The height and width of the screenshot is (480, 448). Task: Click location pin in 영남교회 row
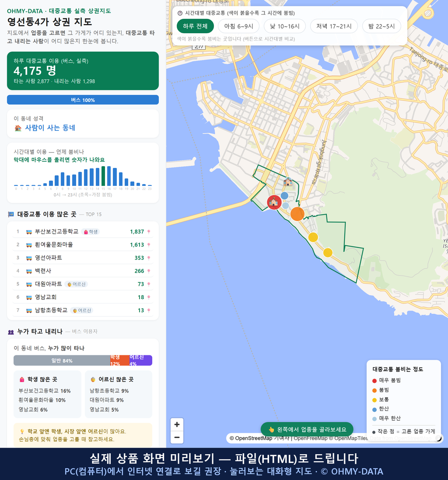point(149,297)
